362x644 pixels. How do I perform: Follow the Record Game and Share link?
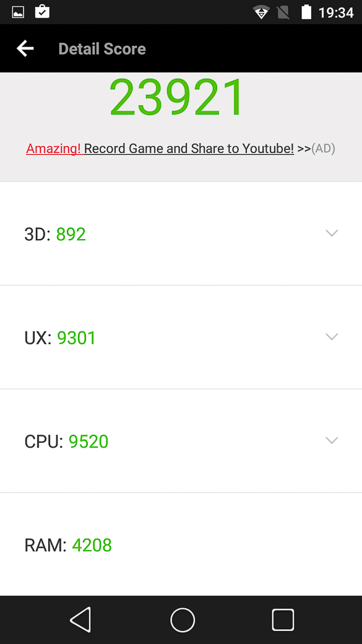click(x=189, y=149)
